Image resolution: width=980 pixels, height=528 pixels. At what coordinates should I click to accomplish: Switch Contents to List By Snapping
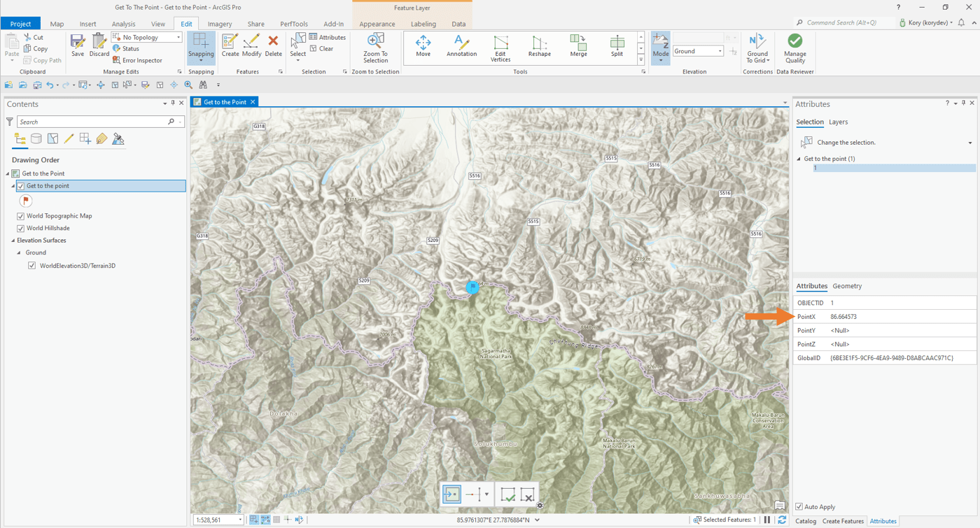point(85,138)
